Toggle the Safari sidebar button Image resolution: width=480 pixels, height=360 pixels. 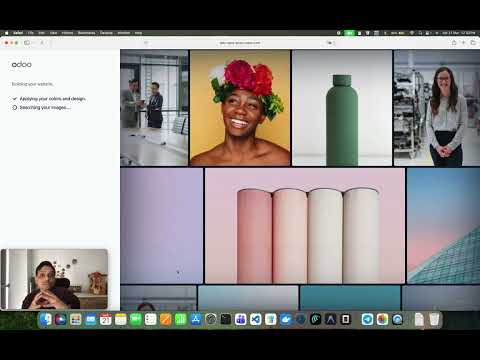point(27,43)
